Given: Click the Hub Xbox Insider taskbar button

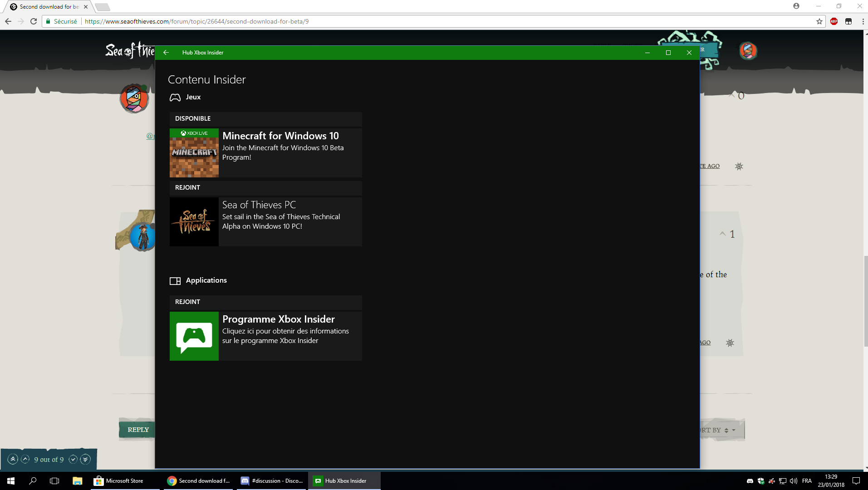Looking at the screenshot, I should 344,481.
